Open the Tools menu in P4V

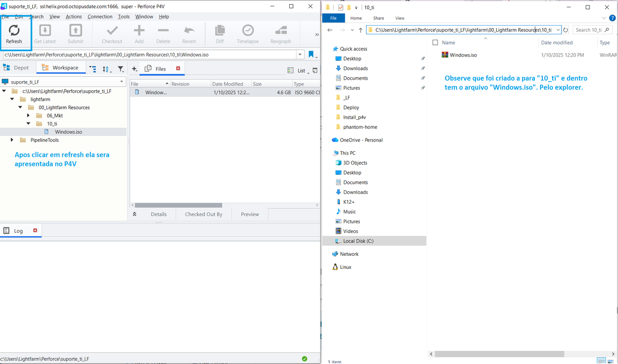pos(124,16)
